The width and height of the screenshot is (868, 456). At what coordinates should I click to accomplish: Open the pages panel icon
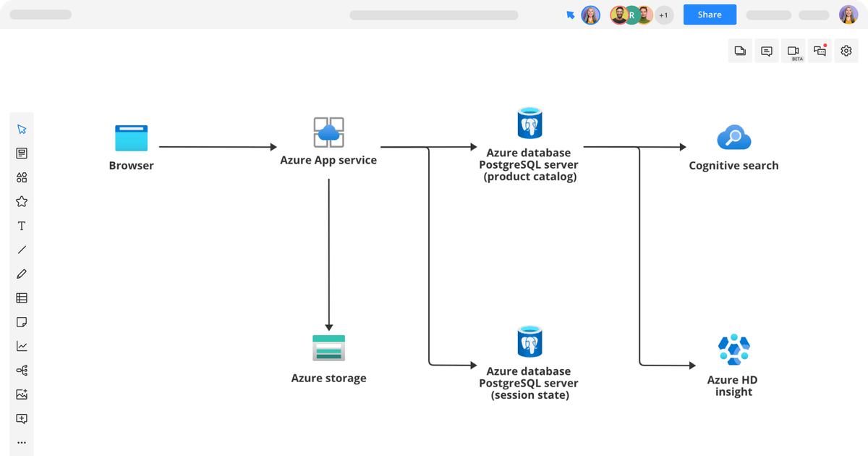(740, 51)
